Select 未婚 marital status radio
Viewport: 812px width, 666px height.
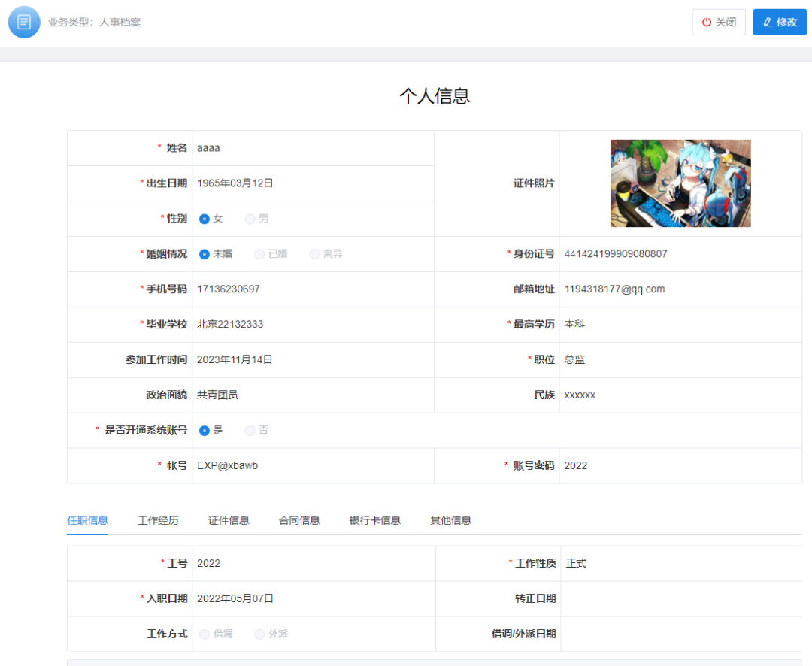coord(205,254)
